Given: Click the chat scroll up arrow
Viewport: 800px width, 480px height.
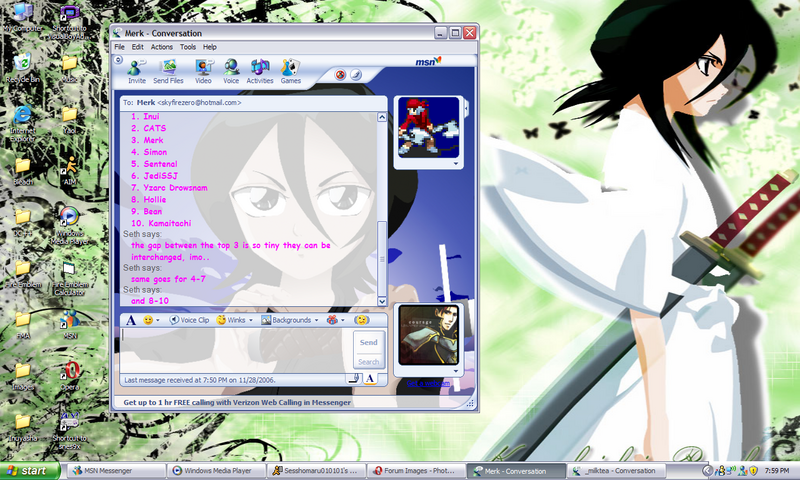Looking at the screenshot, I should pos(382,117).
